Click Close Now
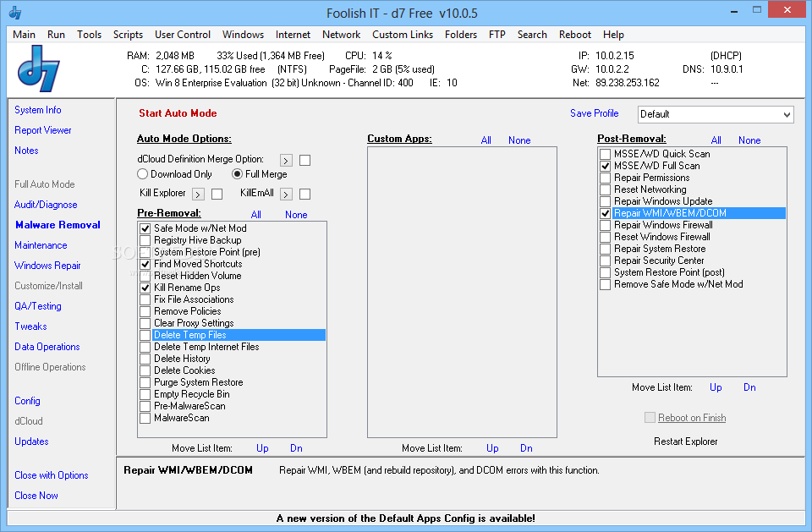This screenshot has height=532, width=812. coord(36,496)
